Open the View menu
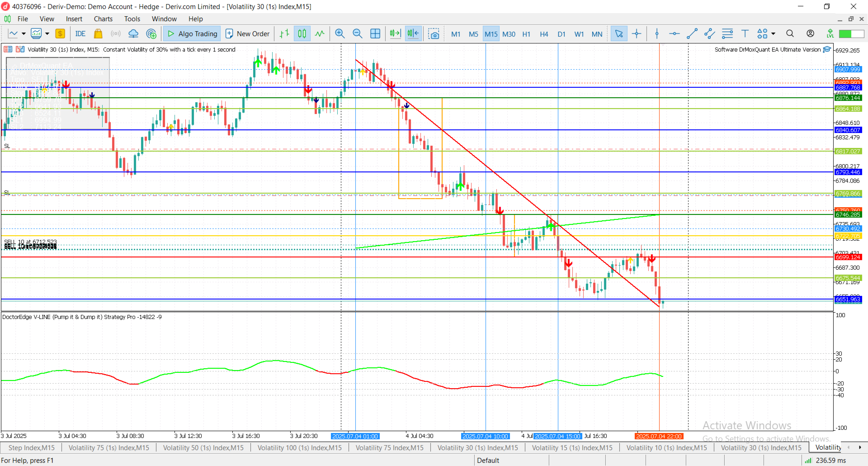The height and width of the screenshot is (466, 868). point(47,19)
